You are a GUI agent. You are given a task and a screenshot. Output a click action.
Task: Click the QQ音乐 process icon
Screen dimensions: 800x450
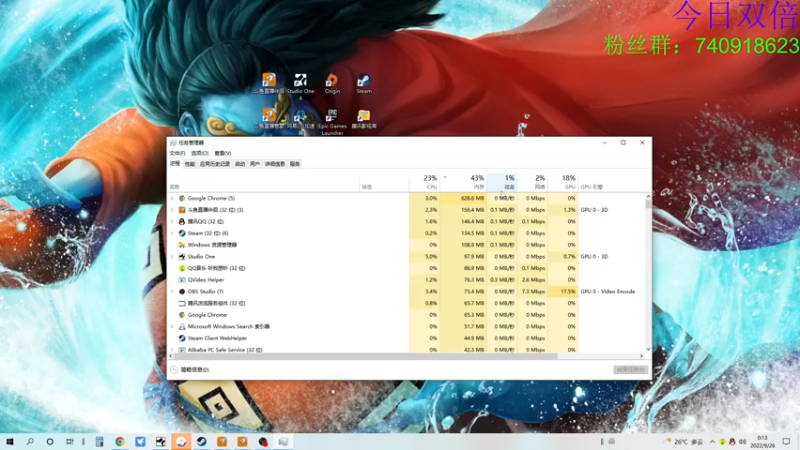(x=182, y=268)
